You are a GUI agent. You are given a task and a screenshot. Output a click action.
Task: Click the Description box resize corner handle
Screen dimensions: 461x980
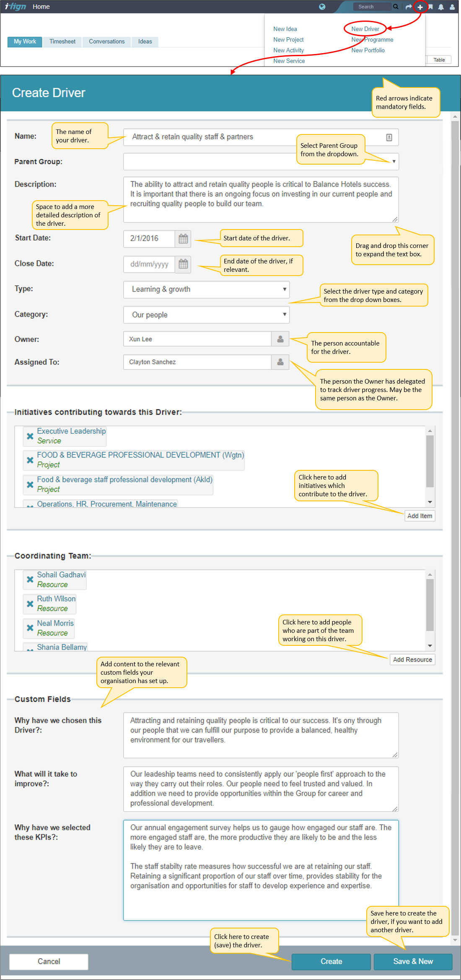395,219
